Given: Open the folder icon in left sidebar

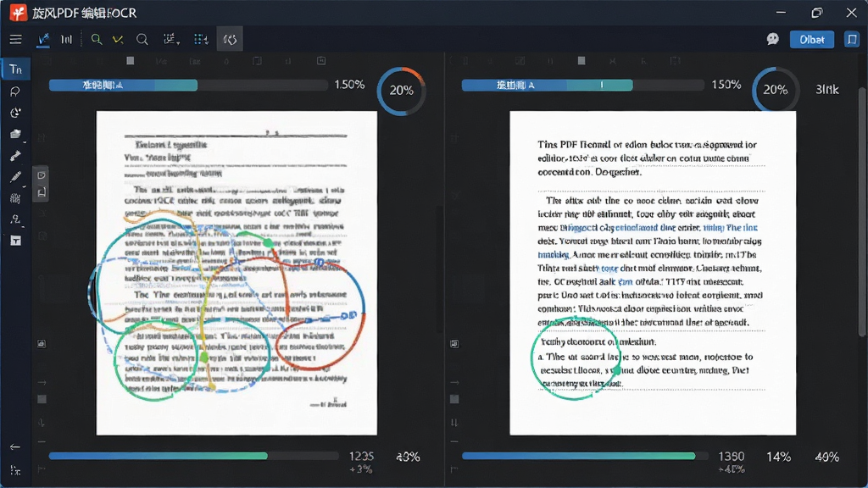Looking at the screenshot, I should (15, 134).
